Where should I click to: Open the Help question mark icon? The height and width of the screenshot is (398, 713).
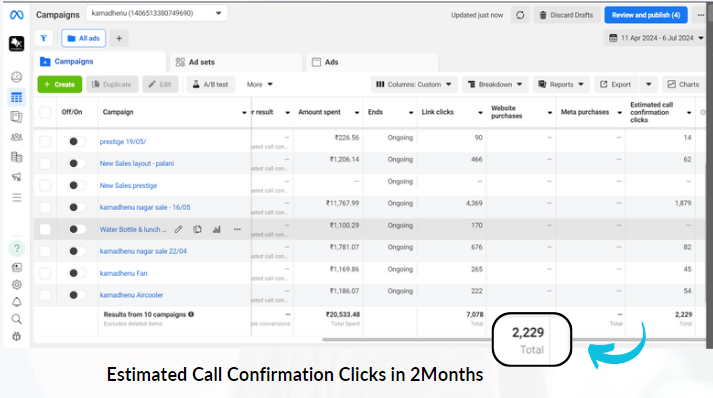click(x=17, y=248)
